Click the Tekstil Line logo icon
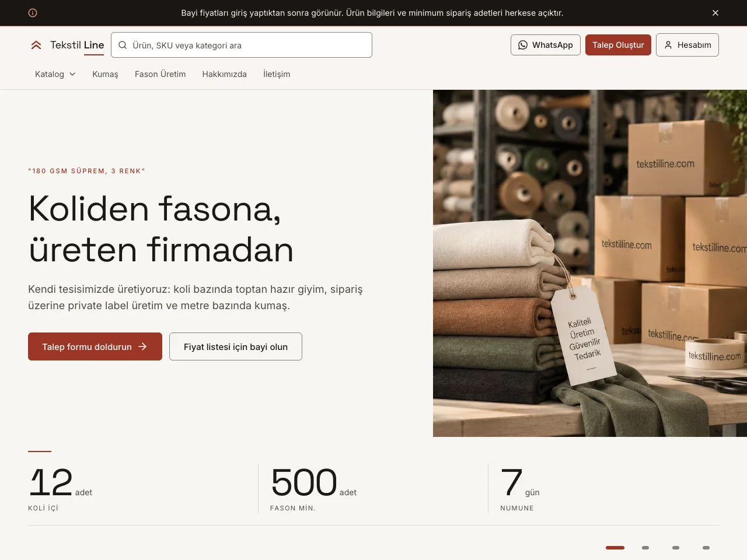747x560 pixels. point(36,45)
